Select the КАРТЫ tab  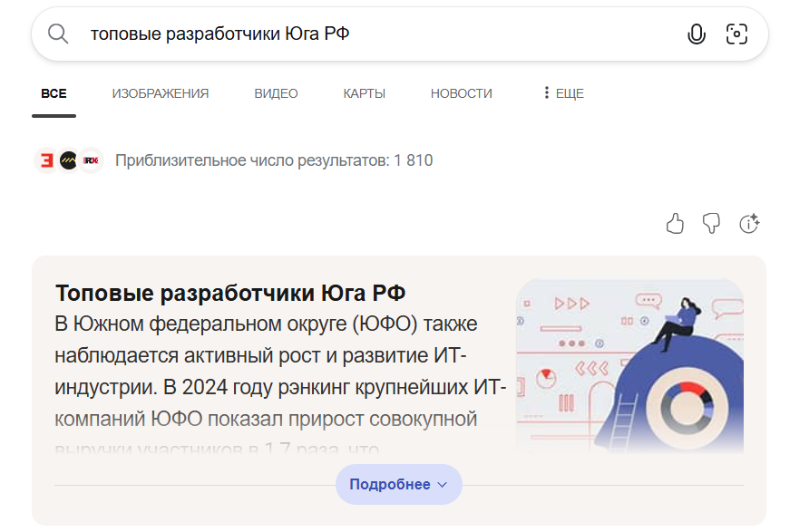[x=364, y=93]
